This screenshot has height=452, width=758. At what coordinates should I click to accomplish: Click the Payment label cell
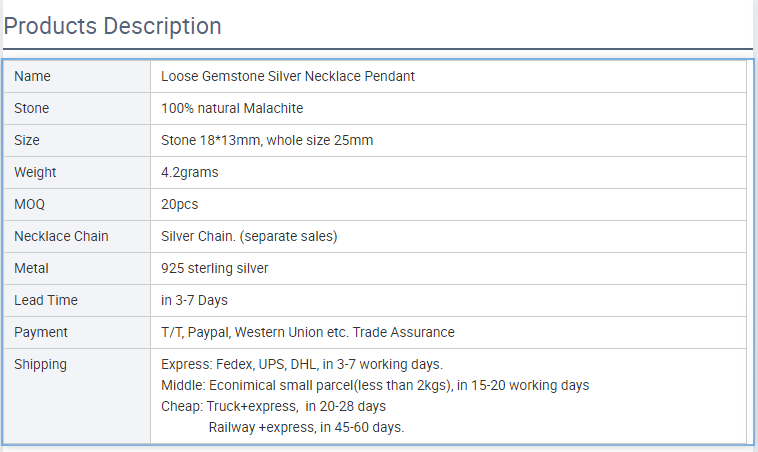pyautogui.click(x=41, y=332)
